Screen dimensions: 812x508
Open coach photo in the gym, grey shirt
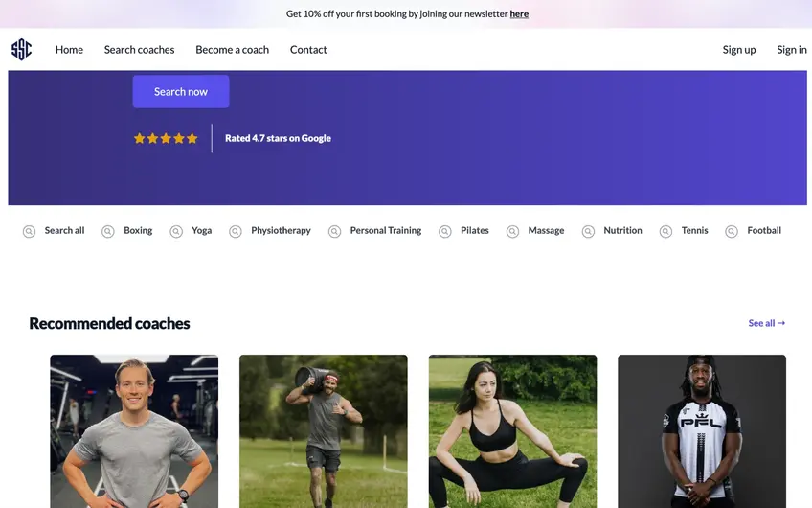(x=134, y=431)
